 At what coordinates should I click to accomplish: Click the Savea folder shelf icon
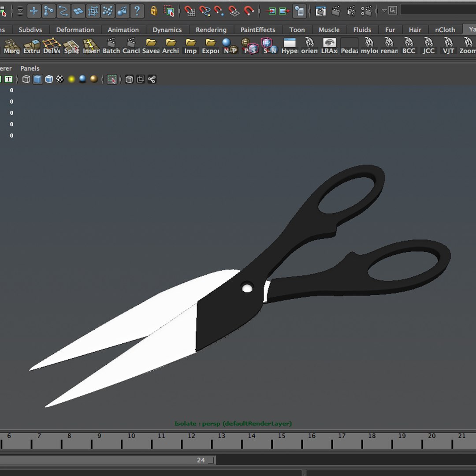pos(151,46)
